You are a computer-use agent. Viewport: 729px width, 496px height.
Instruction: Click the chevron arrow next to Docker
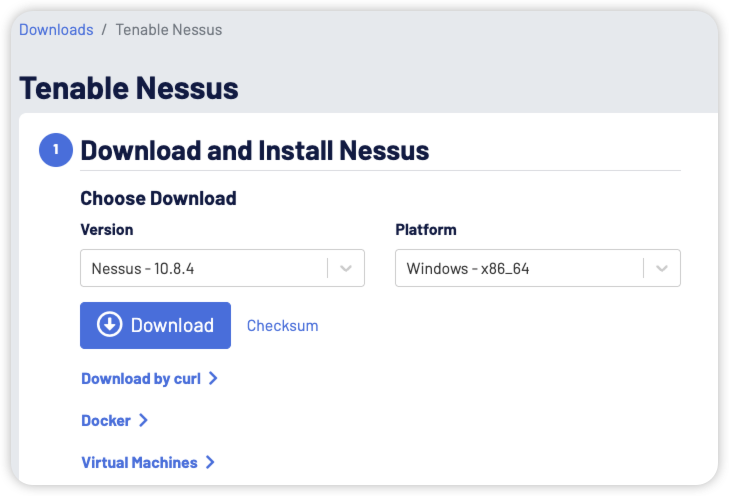143,421
